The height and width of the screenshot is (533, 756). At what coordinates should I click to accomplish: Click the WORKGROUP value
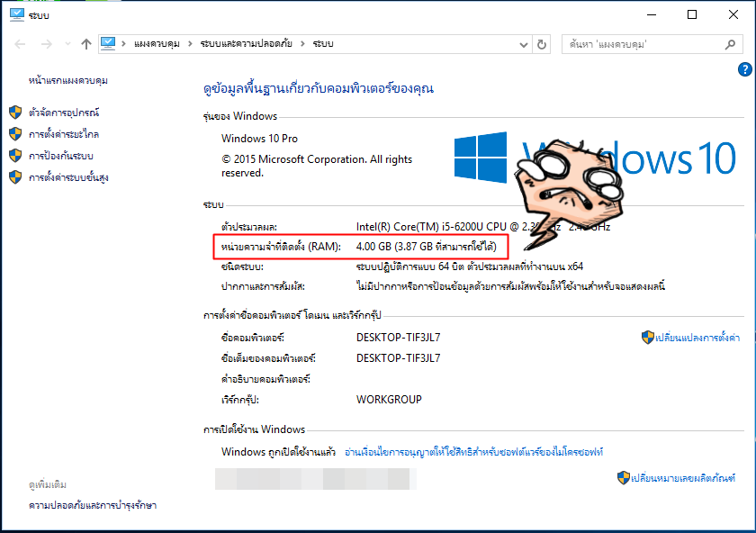389,400
